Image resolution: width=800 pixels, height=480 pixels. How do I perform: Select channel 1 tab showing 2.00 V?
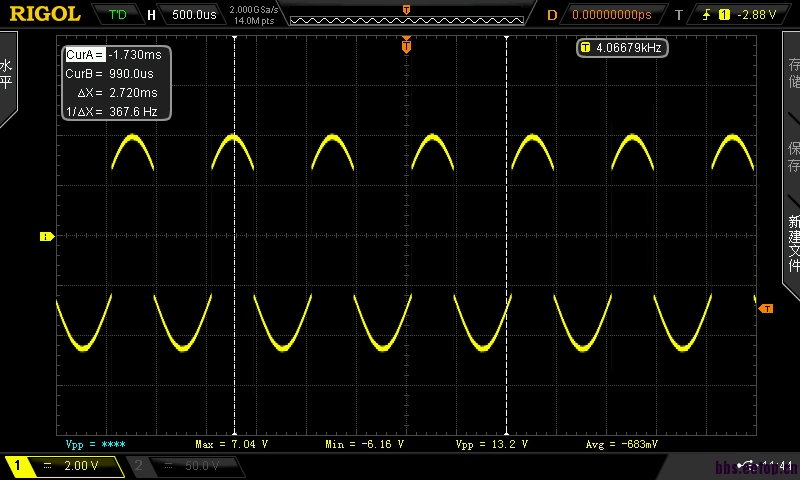[64, 466]
